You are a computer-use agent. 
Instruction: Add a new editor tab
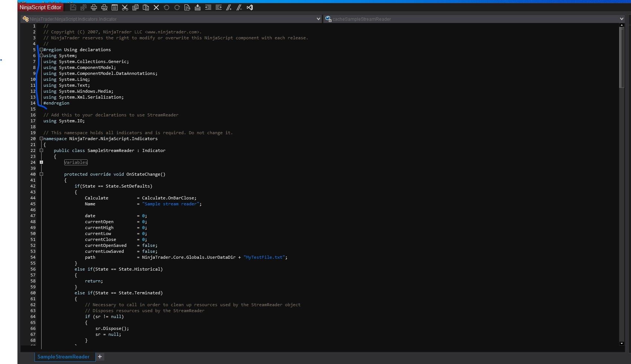point(100,357)
